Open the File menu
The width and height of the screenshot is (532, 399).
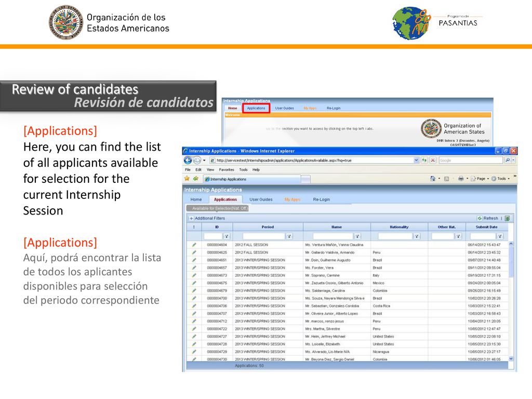click(188, 170)
